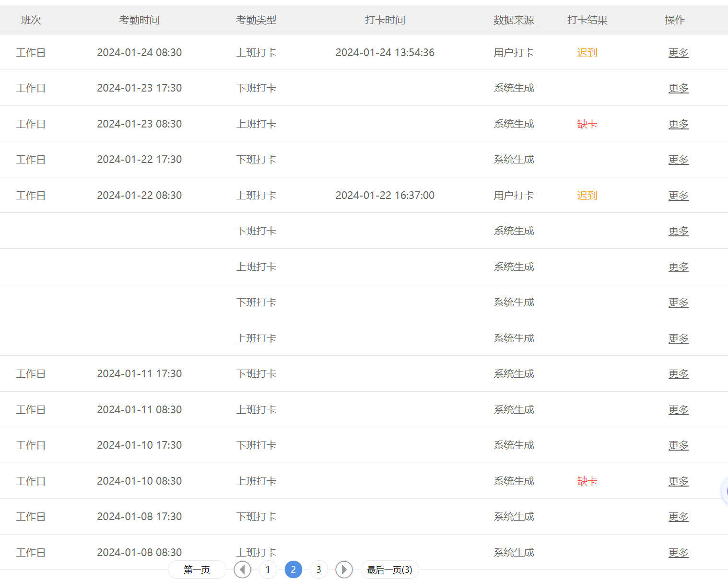The width and height of the screenshot is (728, 581).
Task: Click 更多 on 2024-01-22 08:30 row
Action: click(678, 196)
